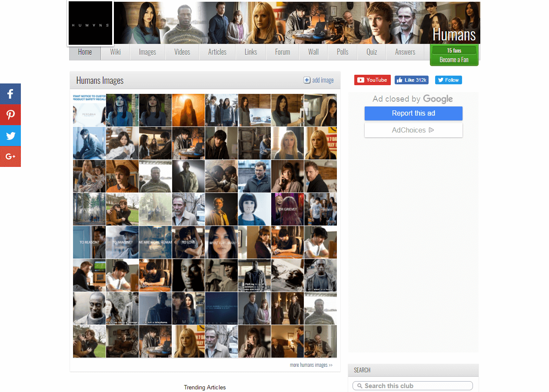Open the YouTube channel button
Screen dimensions: 549x392
pos(372,80)
